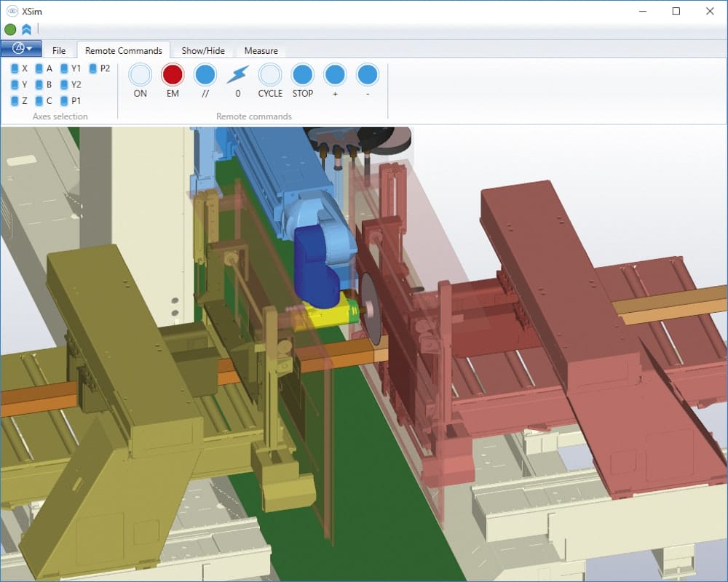728x582 pixels.
Task: Click the red machine assembly in viewport
Action: [553, 240]
